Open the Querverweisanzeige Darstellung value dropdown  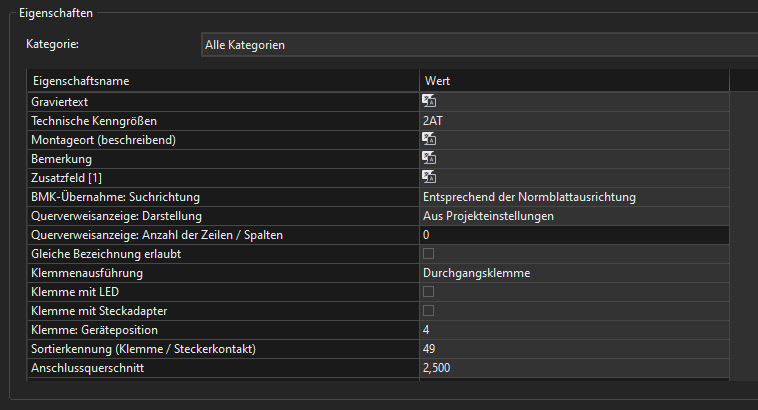click(x=574, y=216)
